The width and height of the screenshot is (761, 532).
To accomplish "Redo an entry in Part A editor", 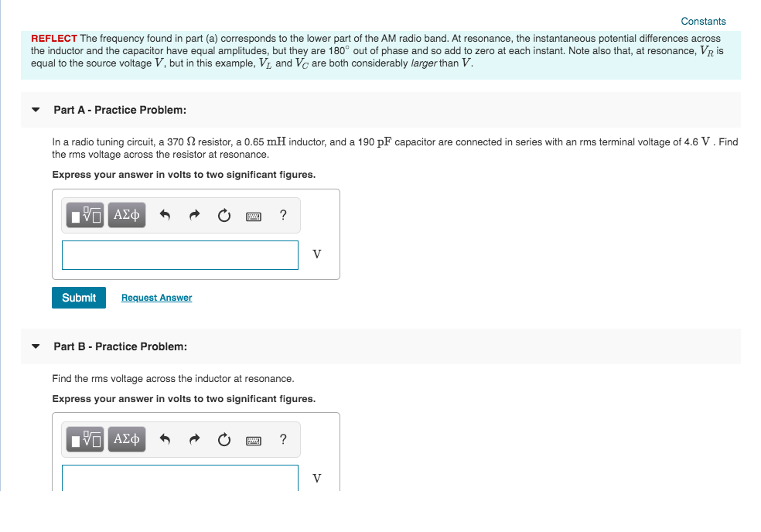I will [x=194, y=215].
